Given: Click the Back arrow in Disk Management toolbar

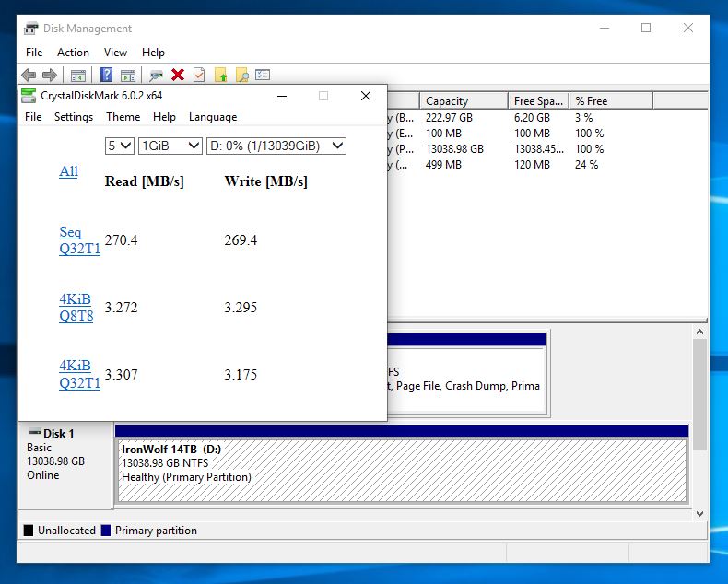Looking at the screenshot, I should point(29,75).
